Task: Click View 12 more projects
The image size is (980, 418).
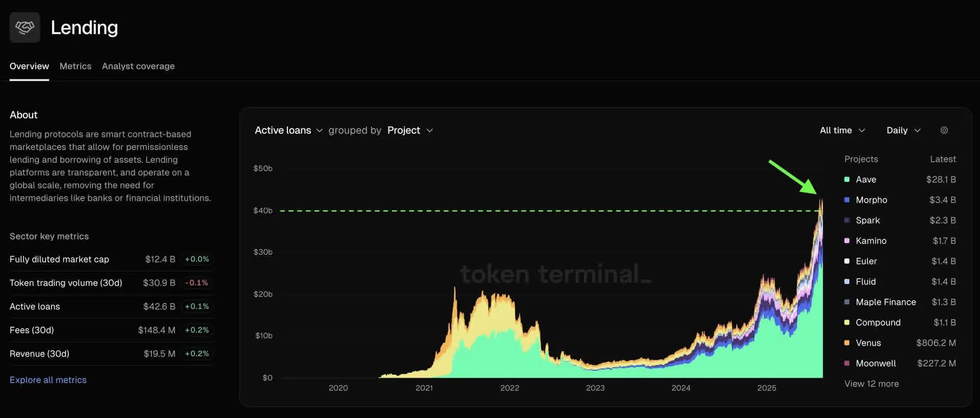Action: click(x=871, y=383)
